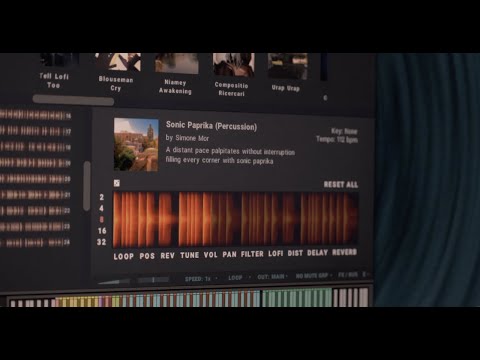Click the author line by Simone Mor
This screenshot has width=480, height=360.
pos(187,138)
